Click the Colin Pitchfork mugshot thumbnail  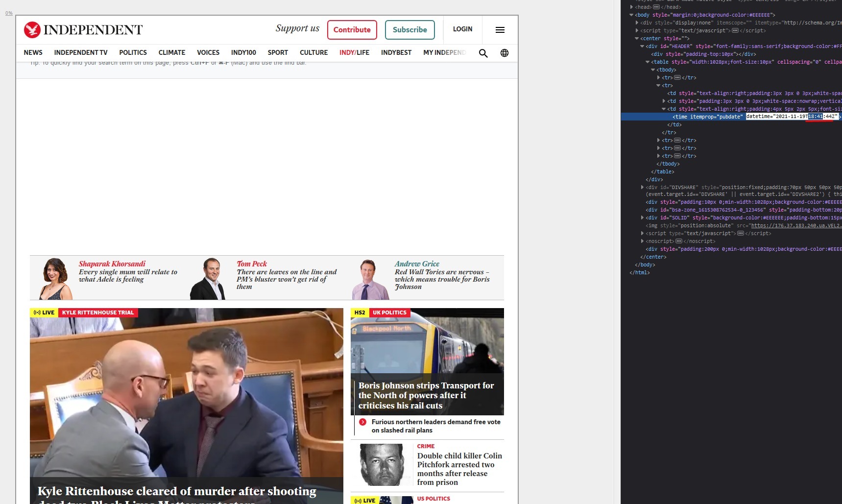pyautogui.click(x=382, y=465)
